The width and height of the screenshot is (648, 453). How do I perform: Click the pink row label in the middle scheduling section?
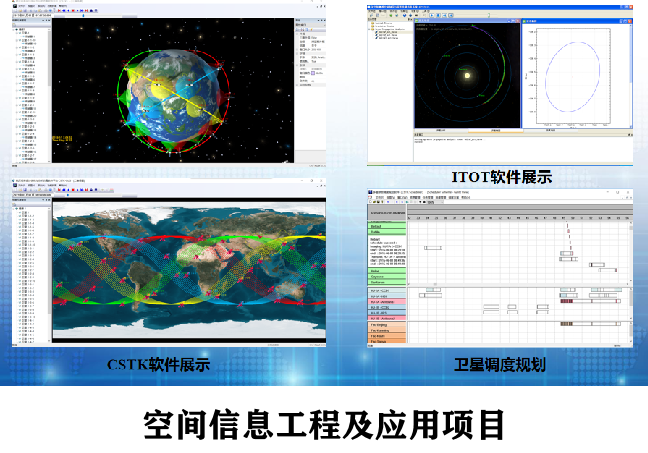tap(388, 300)
